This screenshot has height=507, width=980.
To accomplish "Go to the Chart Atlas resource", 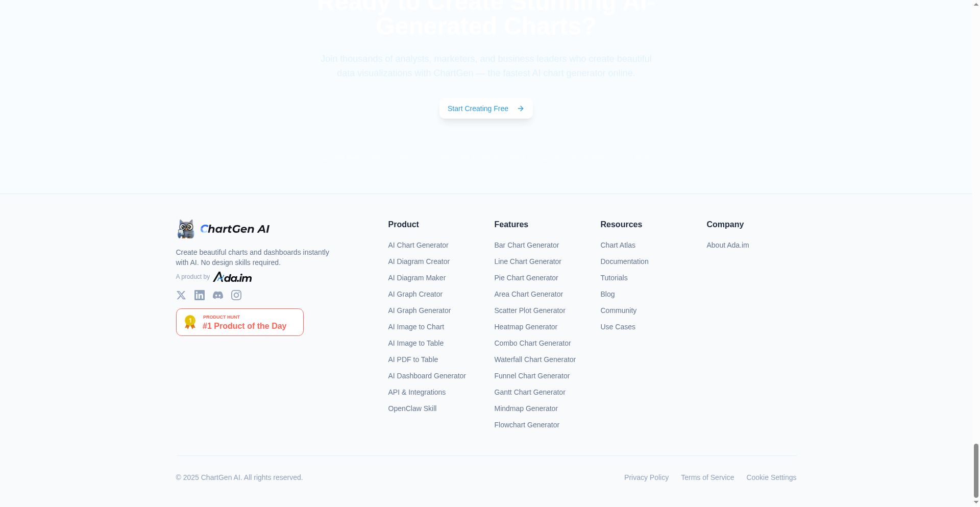I will pyautogui.click(x=618, y=245).
